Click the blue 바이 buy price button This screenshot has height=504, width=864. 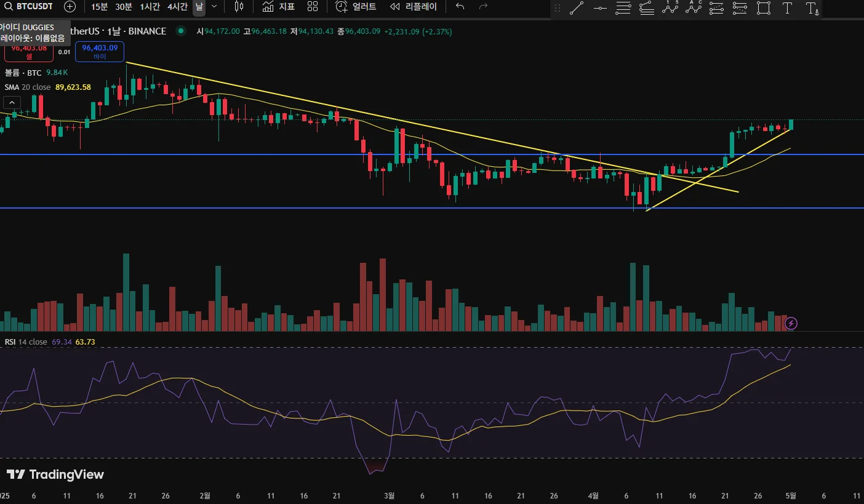point(100,52)
